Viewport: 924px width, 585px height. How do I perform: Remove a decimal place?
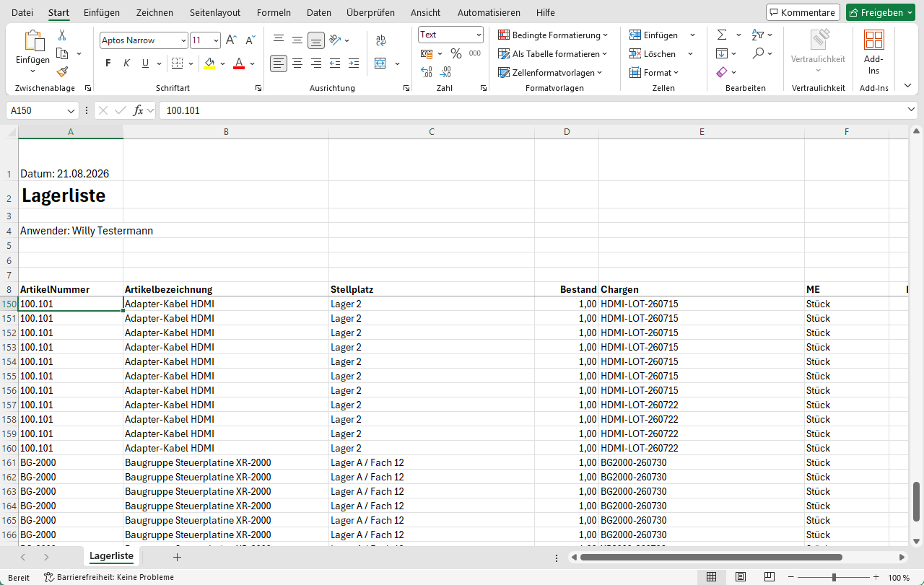pyautogui.click(x=445, y=72)
